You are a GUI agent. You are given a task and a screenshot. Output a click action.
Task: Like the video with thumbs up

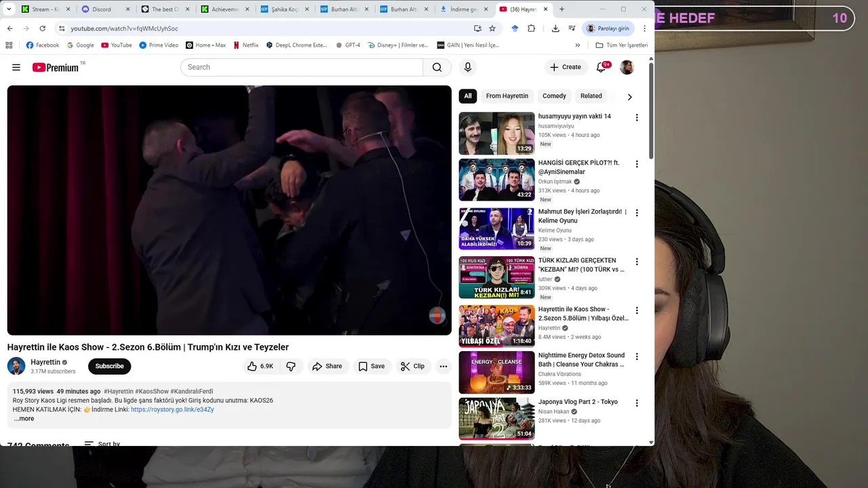[x=261, y=366]
